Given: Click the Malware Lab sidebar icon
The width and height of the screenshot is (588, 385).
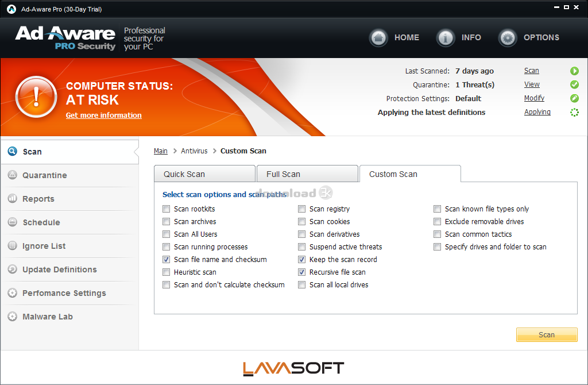Looking at the screenshot, I should [13, 317].
